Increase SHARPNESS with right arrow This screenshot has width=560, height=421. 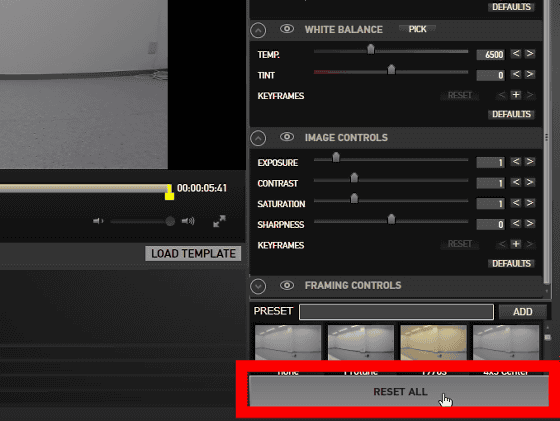coord(530,224)
